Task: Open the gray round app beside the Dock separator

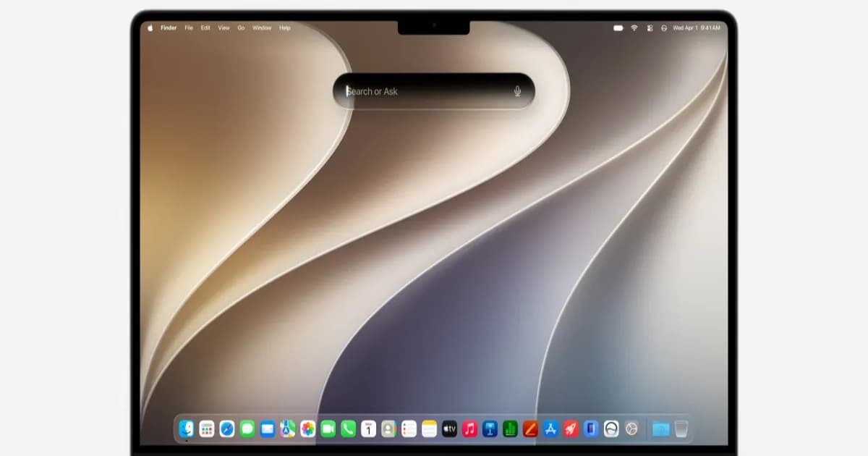Action: (x=632, y=428)
